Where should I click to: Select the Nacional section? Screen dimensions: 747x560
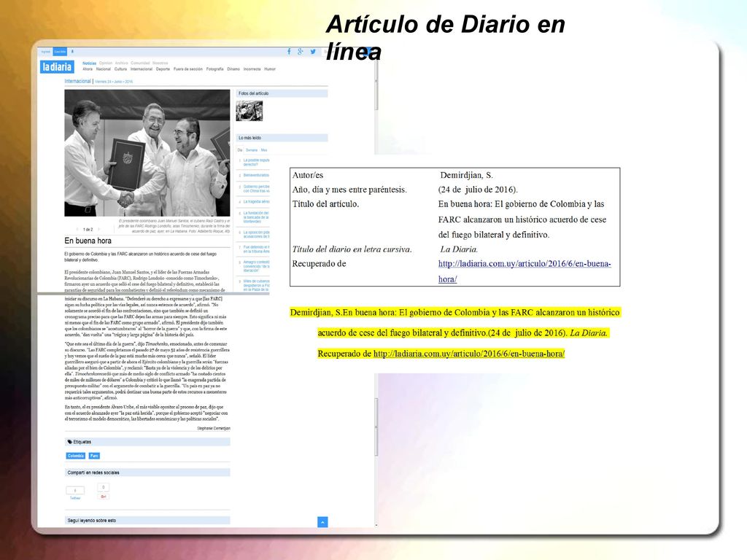(x=104, y=69)
